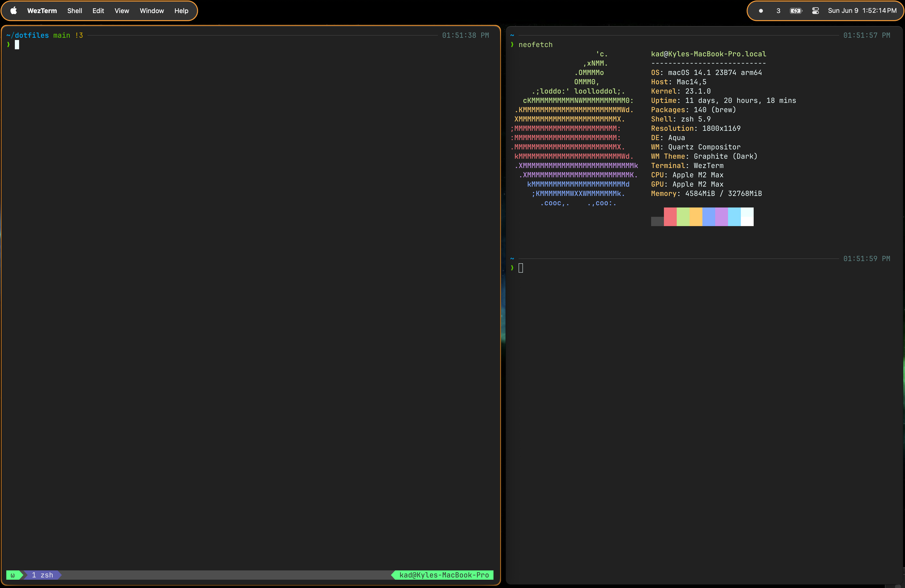Open the WezTerm application menu

pyautogui.click(x=42, y=11)
